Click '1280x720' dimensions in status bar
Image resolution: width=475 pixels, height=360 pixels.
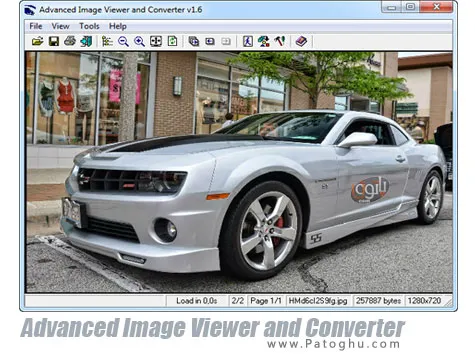[424, 301]
